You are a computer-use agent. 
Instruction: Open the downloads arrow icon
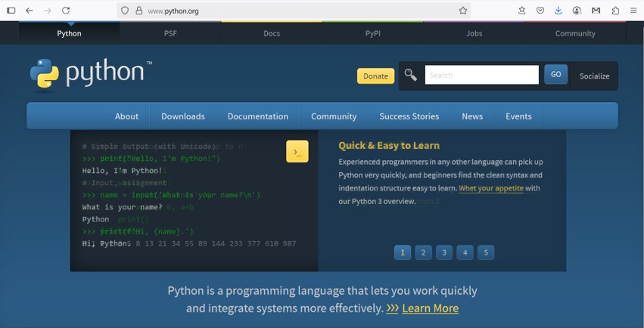pos(558,11)
